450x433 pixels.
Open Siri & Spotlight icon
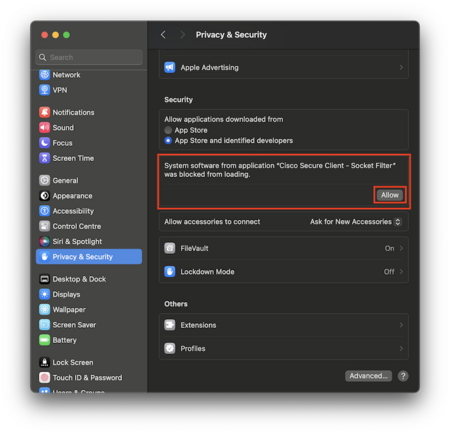click(x=44, y=241)
